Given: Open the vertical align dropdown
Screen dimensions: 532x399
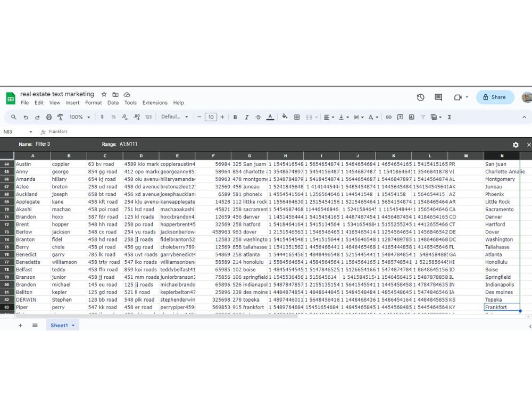Looking at the screenshot, I should click(343, 117).
